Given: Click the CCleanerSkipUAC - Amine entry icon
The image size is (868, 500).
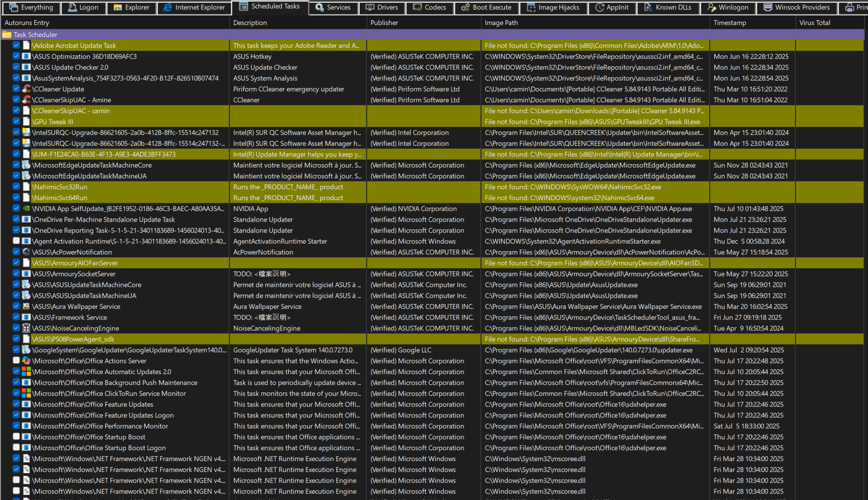Looking at the screenshot, I should (26, 100).
